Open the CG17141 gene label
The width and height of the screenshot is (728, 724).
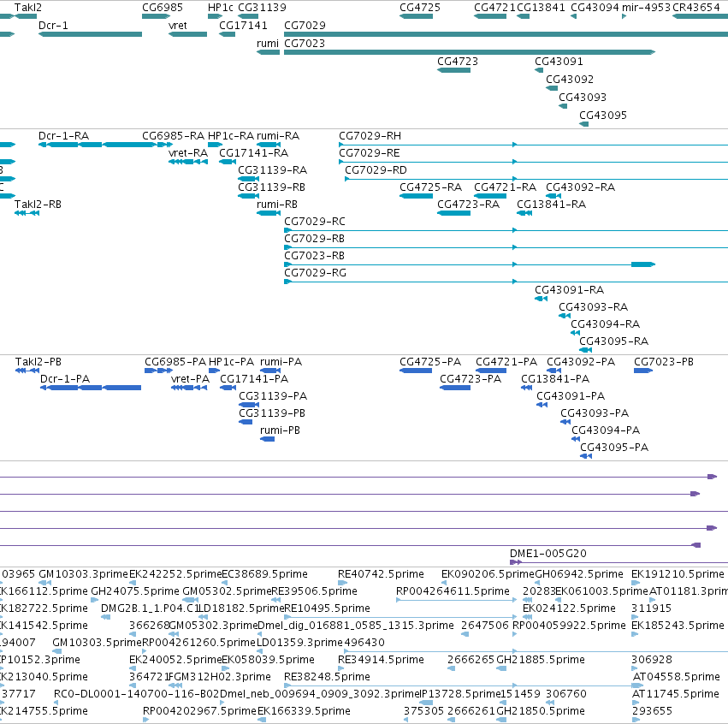click(x=243, y=26)
